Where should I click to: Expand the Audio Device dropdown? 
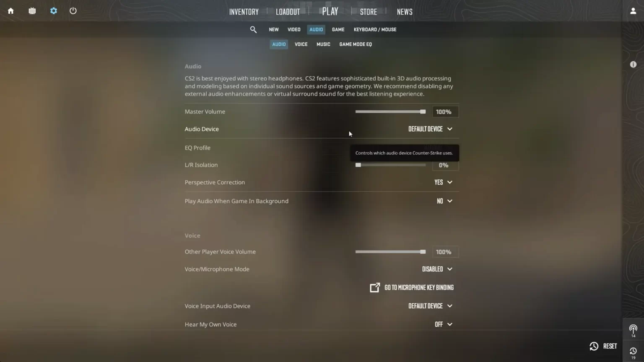coord(430,129)
